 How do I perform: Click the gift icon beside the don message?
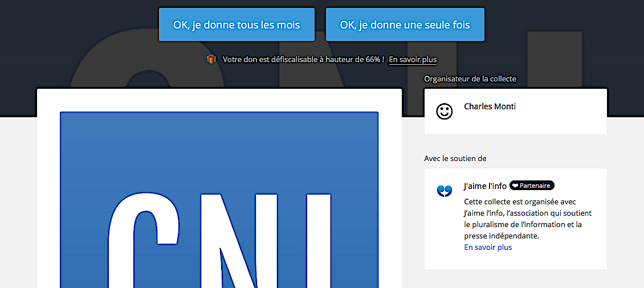click(x=211, y=60)
